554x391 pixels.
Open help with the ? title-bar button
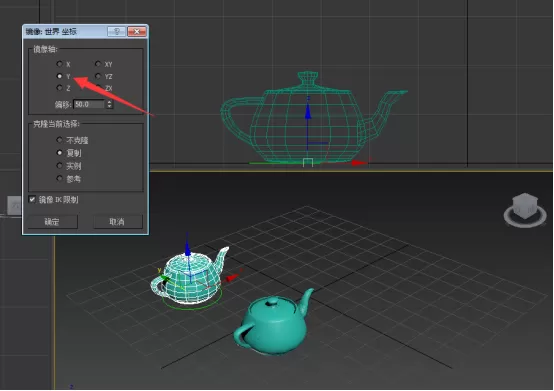click(x=117, y=31)
